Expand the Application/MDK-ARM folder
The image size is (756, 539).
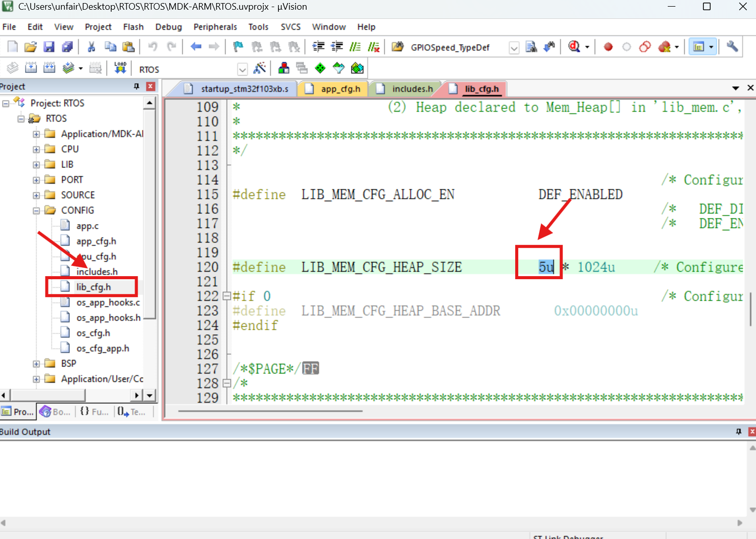pos(36,134)
